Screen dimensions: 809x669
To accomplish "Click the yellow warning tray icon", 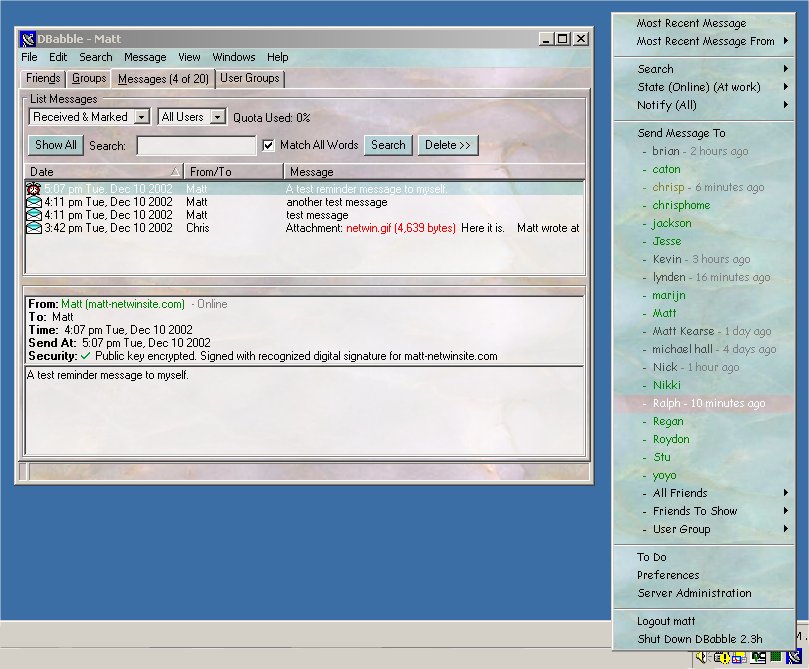I will (x=722, y=658).
